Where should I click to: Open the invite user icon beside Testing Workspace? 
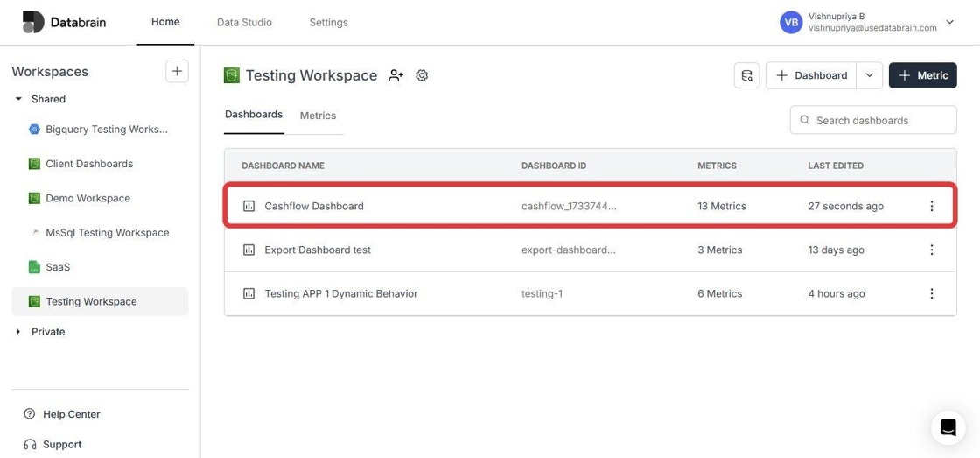[395, 75]
